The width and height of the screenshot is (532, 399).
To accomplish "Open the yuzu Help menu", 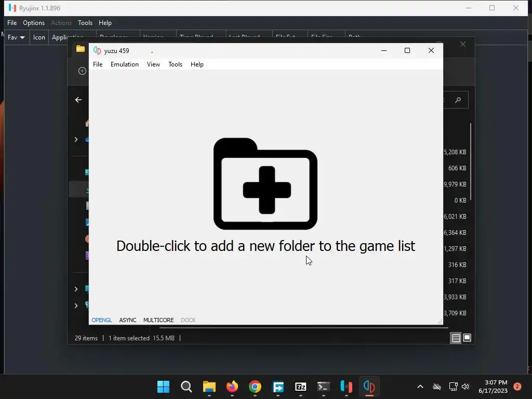I will tap(197, 64).
